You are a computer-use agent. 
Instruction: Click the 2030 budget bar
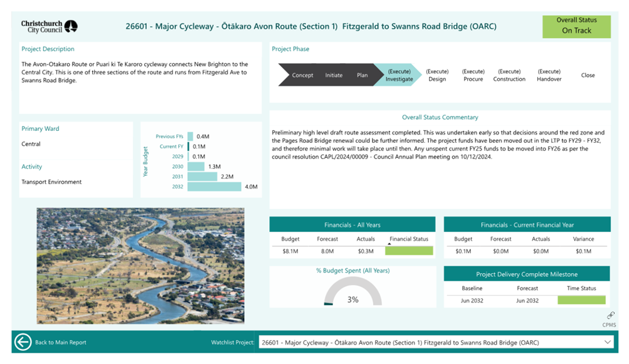196,167
